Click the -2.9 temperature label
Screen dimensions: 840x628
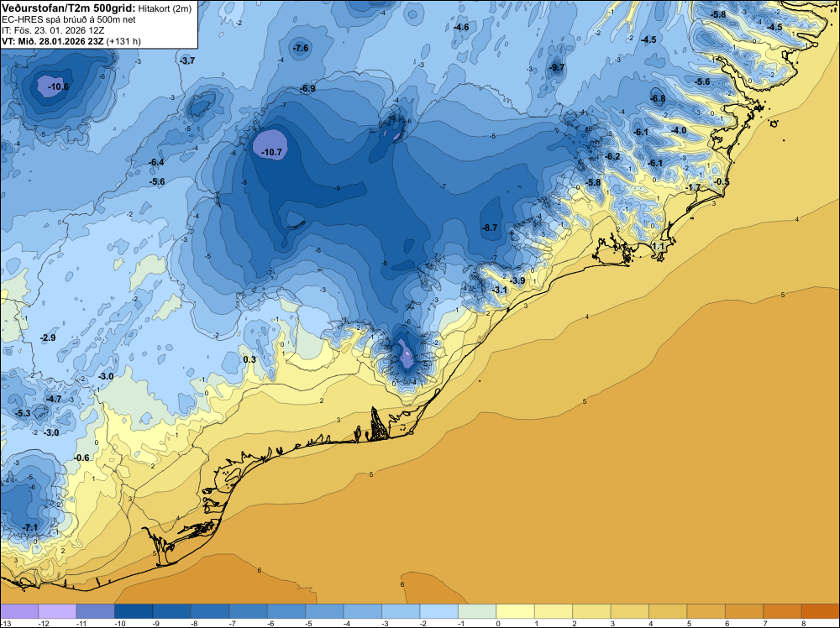tap(48, 338)
